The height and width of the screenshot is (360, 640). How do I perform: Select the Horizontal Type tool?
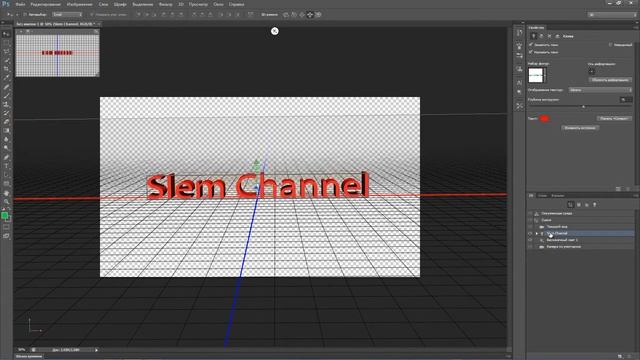coord(6,166)
